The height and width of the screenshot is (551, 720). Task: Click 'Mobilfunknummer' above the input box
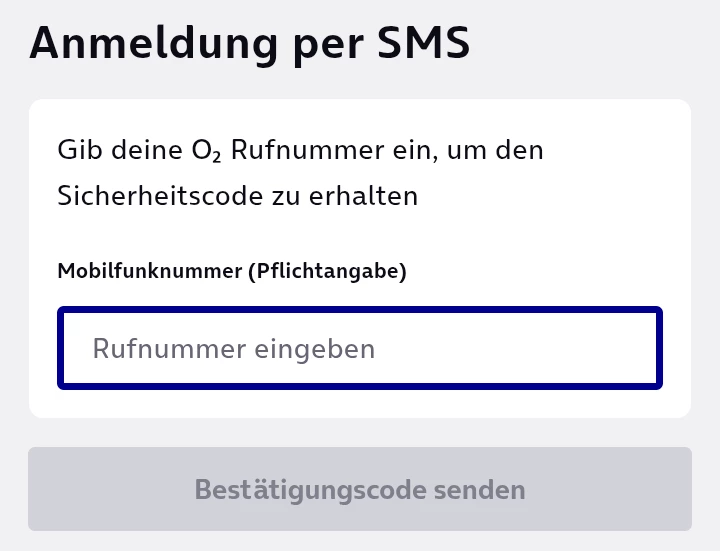tap(150, 271)
